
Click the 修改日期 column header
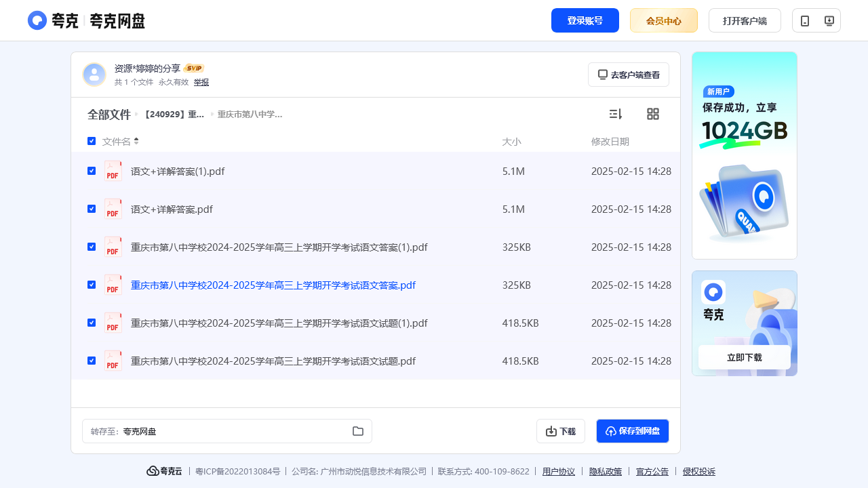point(610,142)
